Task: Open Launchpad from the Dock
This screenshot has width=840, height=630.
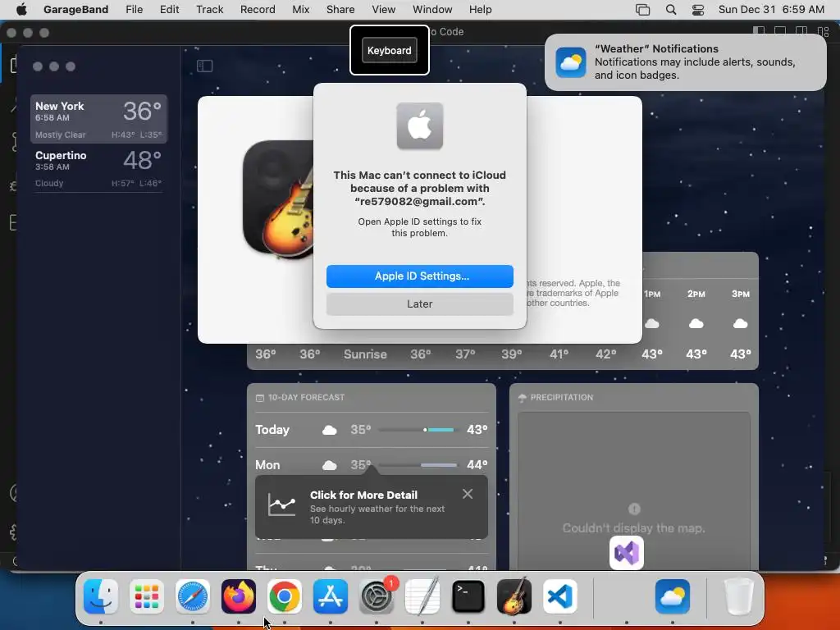Action: click(x=147, y=596)
